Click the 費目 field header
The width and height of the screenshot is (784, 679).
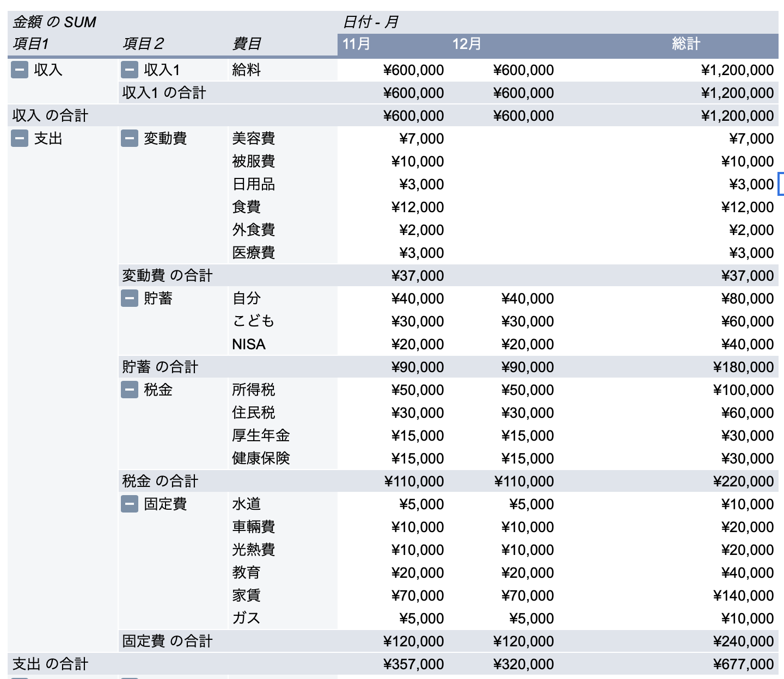click(x=247, y=44)
